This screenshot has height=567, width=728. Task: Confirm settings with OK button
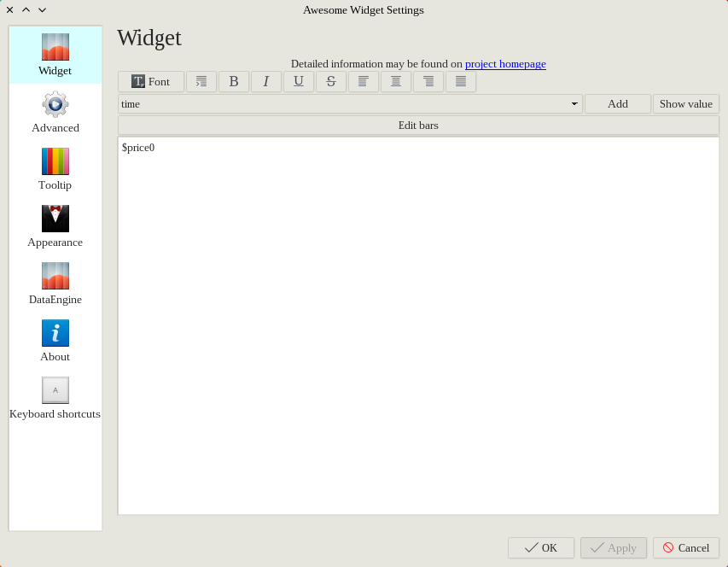pyautogui.click(x=540, y=548)
